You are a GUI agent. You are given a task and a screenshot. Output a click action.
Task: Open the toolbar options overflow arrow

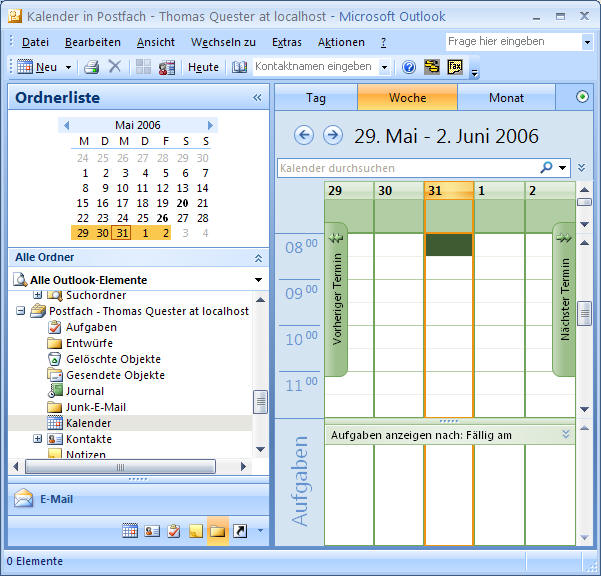pyautogui.click(x=475, y=72)
